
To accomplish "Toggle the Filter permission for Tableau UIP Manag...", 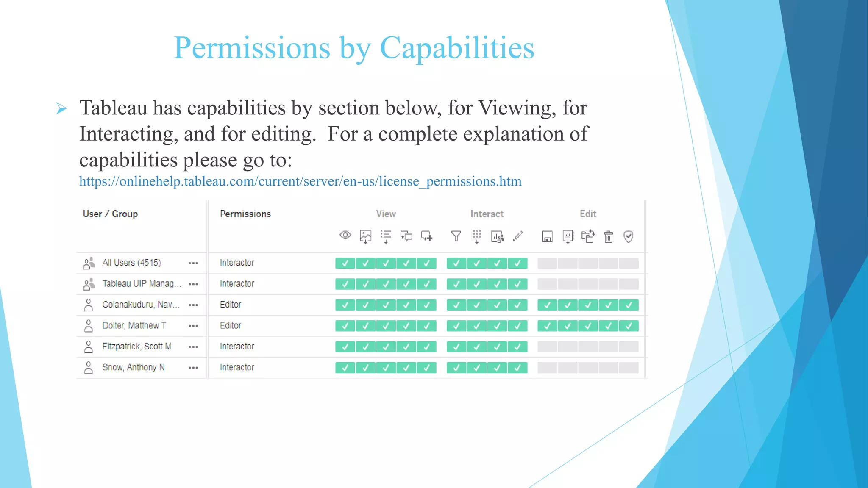I will (x=456, y=284).
